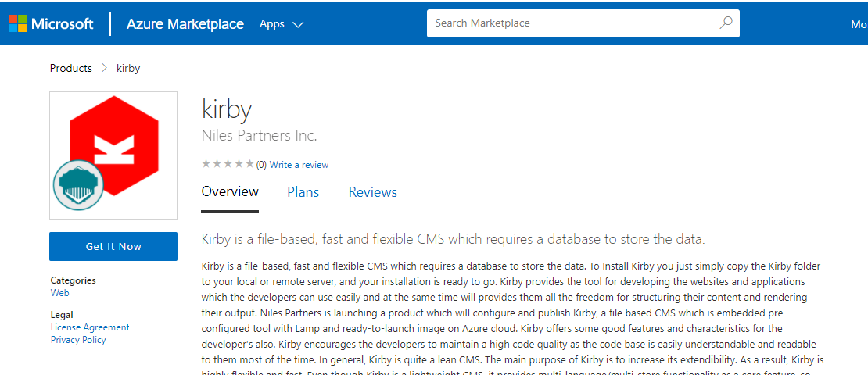The image size is (868, 375).
Task: Click the Microsoft four-square logo
Action: (17, 23)
